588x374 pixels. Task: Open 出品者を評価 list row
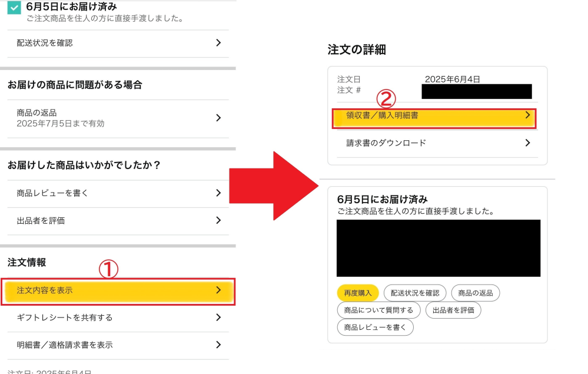click(118, 221)
